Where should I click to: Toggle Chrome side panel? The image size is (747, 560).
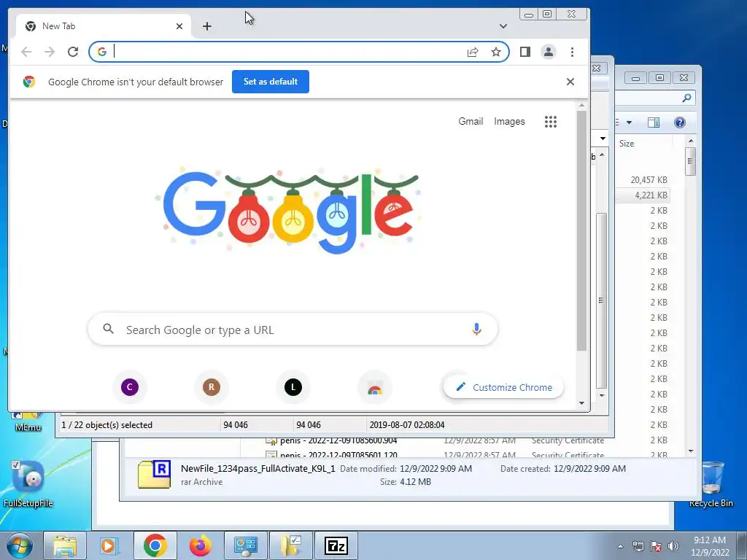pos(525,52)
